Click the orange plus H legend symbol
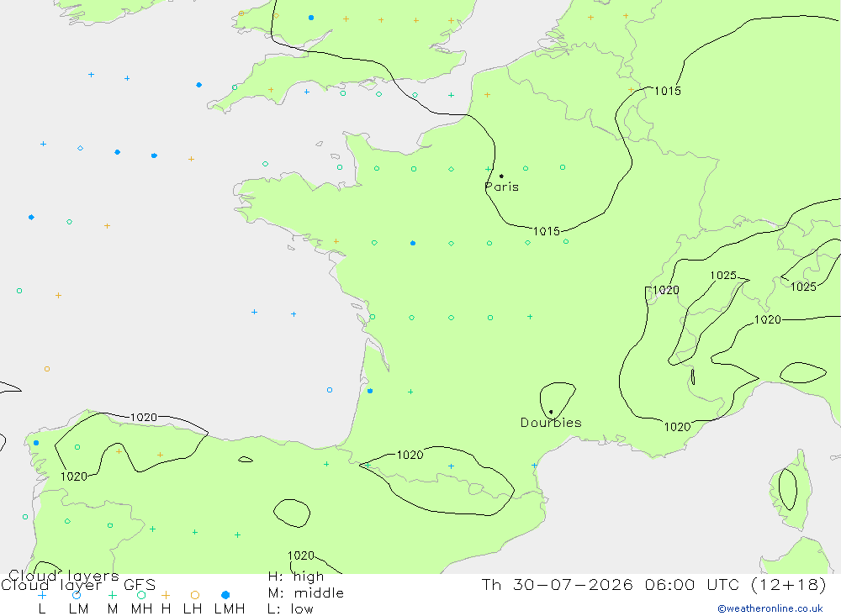This screenshot has height=616, width=841. [166, 595]
